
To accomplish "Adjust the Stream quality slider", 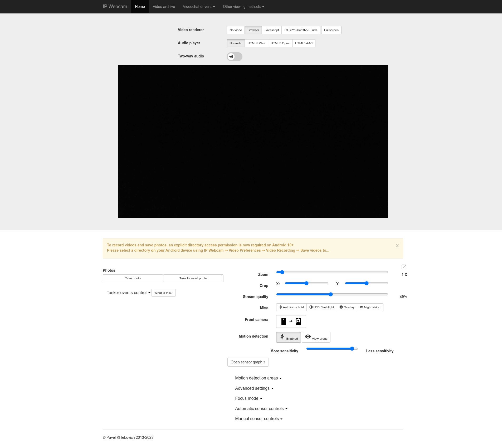I will [331, 294].
